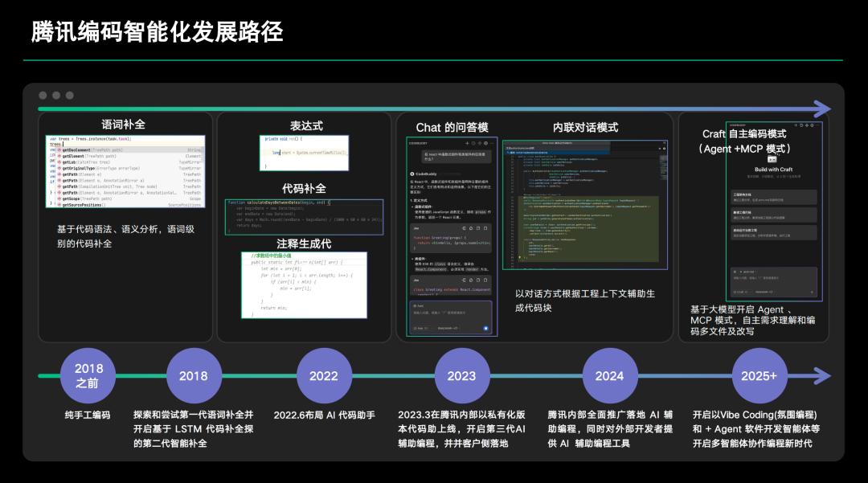Click the send button in Chat panel

[486, 328]
